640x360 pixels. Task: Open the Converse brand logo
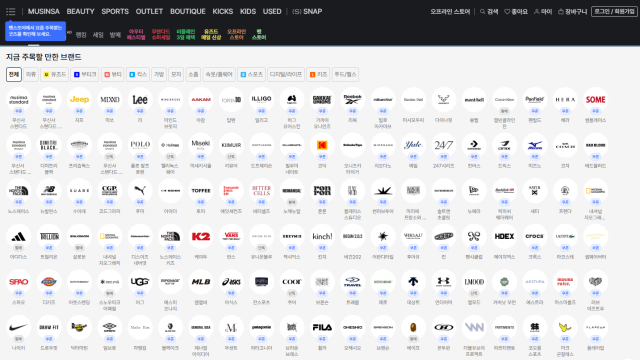(474, 145)
